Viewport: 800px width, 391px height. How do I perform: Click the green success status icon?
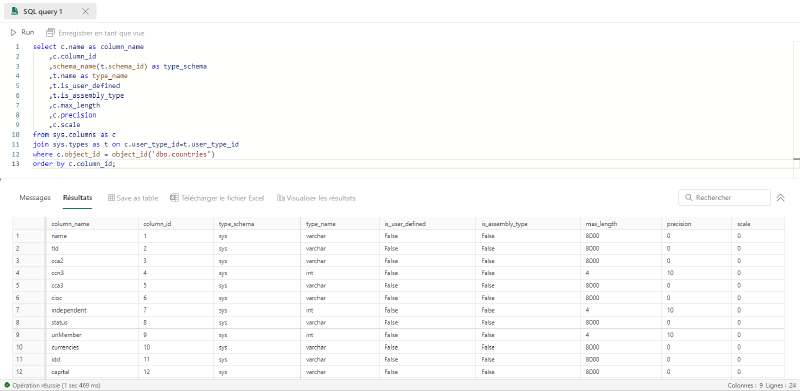click(7, 385)
